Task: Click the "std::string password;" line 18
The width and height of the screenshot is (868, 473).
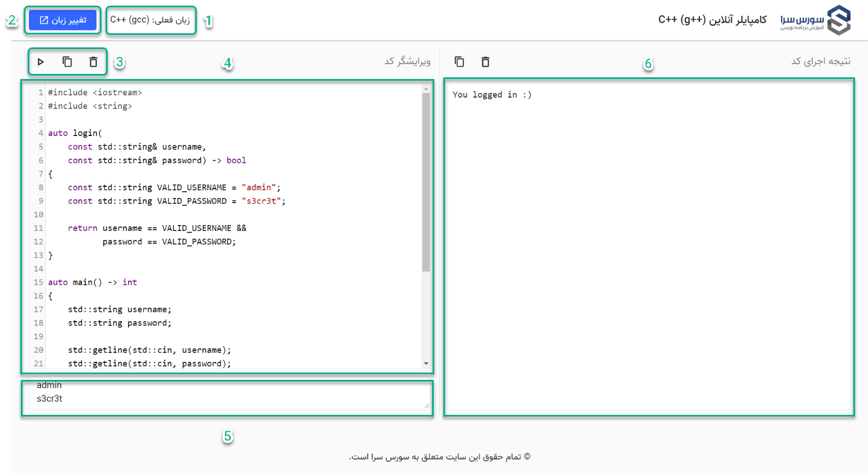Action: (x=120, y=323)
